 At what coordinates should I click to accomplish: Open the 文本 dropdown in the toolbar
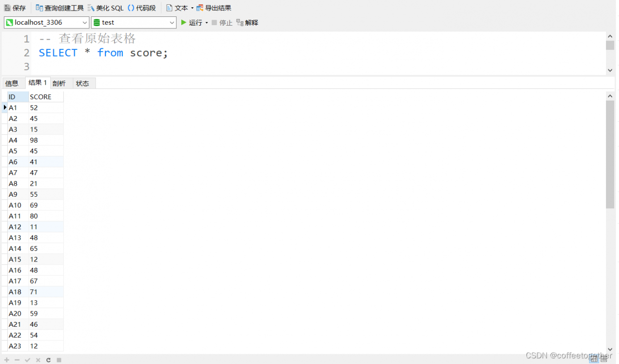pos(179,8)
